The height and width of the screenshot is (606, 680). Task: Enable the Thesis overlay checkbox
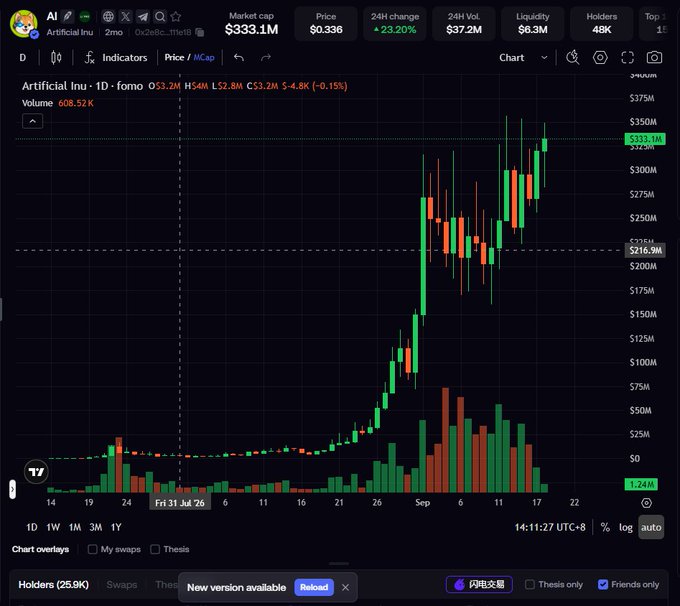[x=155, y=549]
